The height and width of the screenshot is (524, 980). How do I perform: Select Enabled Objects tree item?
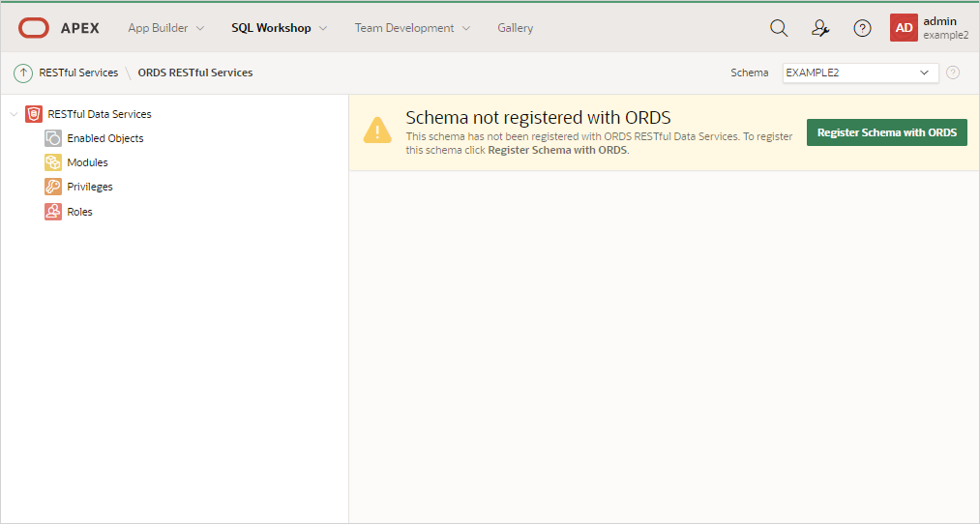[105, 138]
